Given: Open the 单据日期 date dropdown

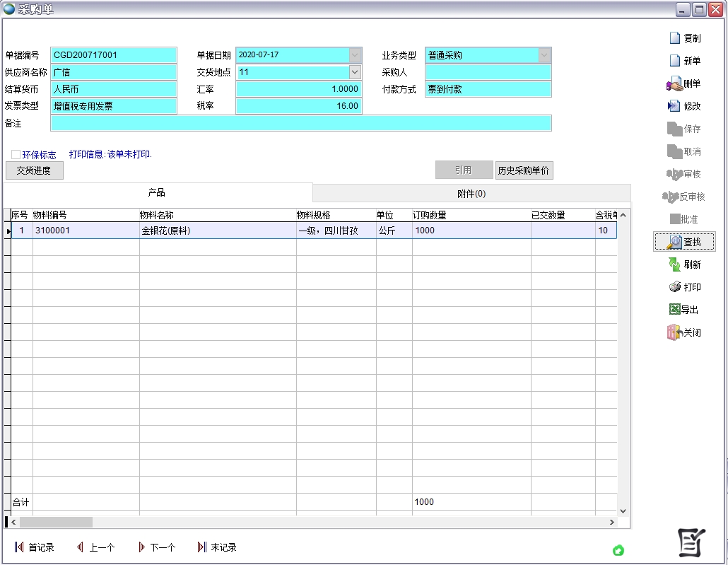Looking at the screenshot, I should [355, 55].
